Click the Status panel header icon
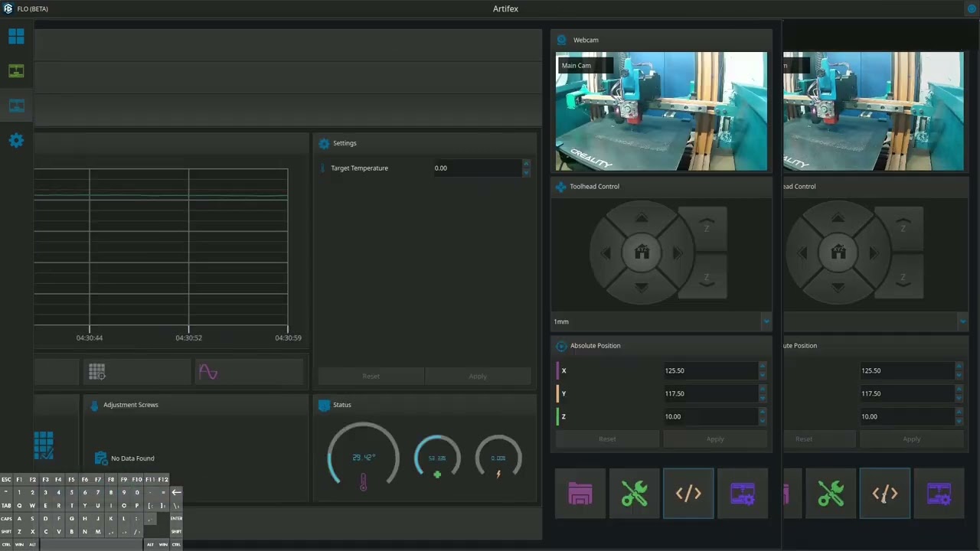Image resolution: width=980 pixels, height=551 pixels. (x=324, y=405)
